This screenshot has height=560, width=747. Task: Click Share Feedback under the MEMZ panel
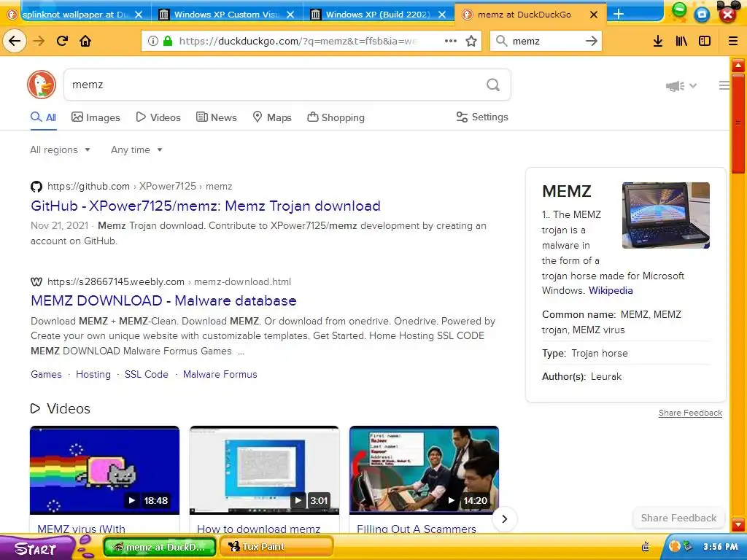[x=690, y=413]
